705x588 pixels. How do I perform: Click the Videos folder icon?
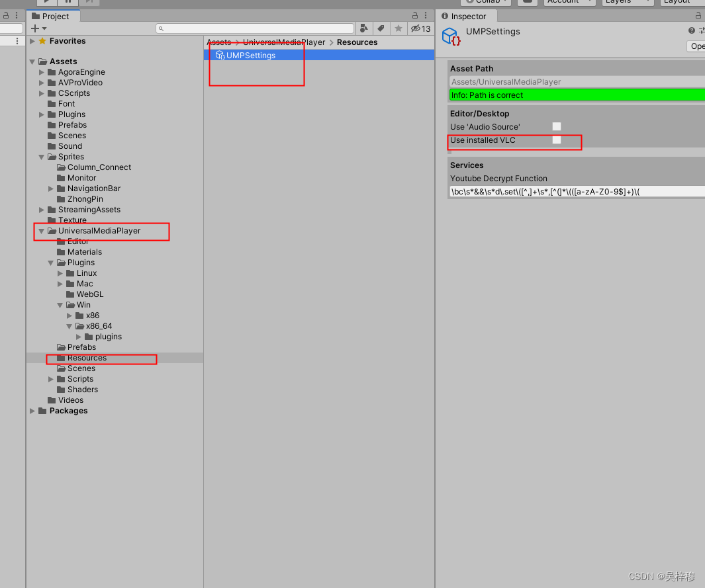tap(52, 399)
